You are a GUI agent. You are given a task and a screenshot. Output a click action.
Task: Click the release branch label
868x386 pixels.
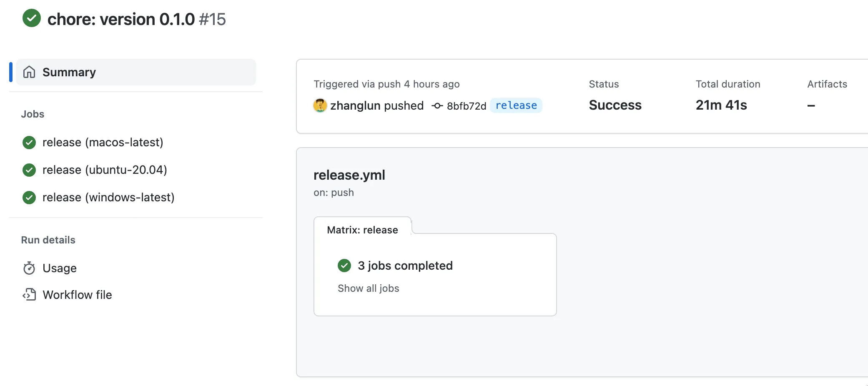click(516, 105)
